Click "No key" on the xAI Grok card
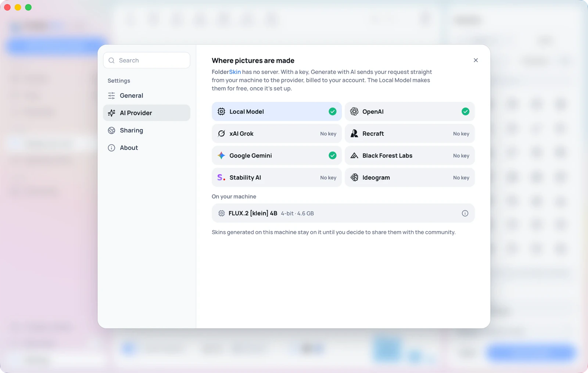The image size is (588, 373). [x=328, y=134]
